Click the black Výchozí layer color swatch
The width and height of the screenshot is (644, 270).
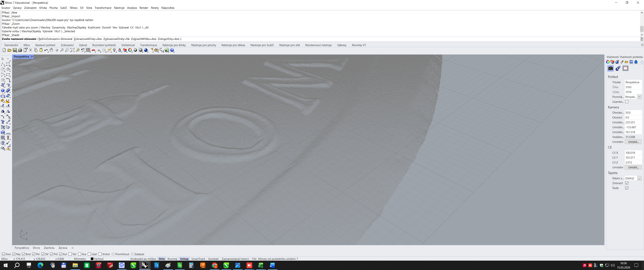pos(92,259)
